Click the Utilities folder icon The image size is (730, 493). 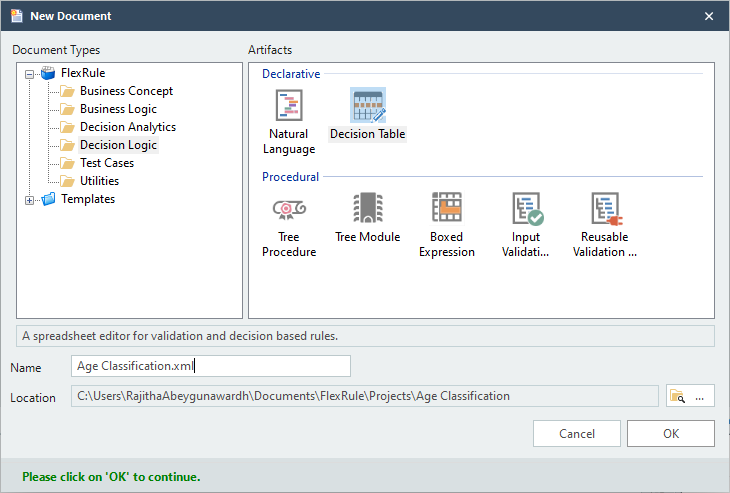coord(68,181)
